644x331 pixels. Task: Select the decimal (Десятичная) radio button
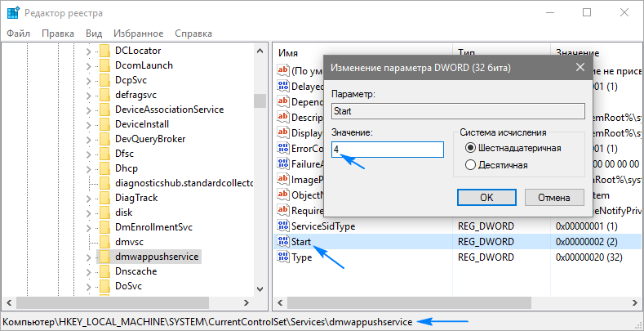[471, 165]
